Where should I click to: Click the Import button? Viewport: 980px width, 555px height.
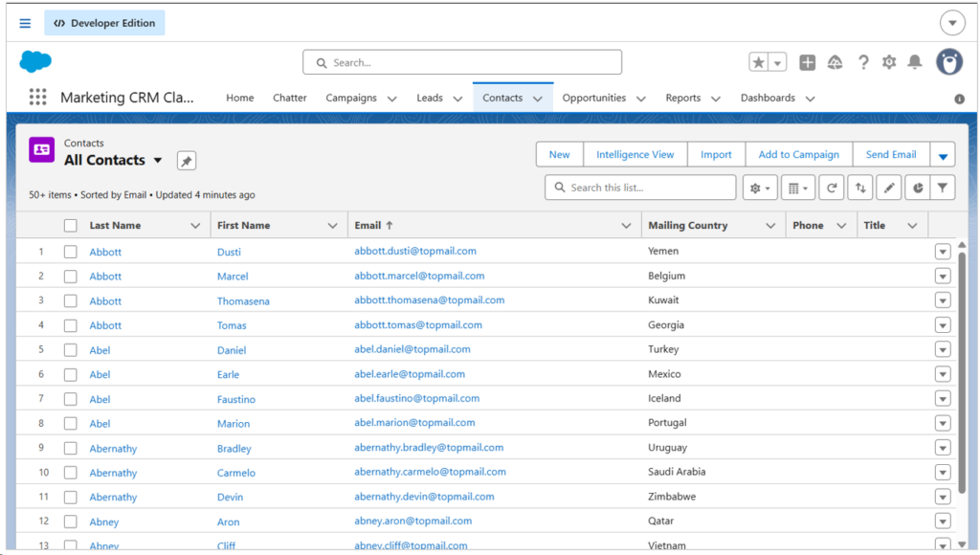click(716, 155)
